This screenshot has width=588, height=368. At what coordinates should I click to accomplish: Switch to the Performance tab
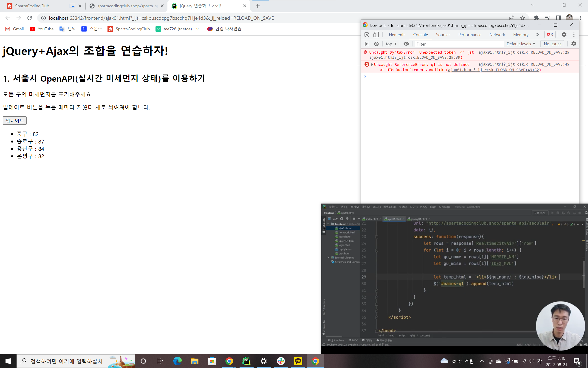[x=469, y=34]
